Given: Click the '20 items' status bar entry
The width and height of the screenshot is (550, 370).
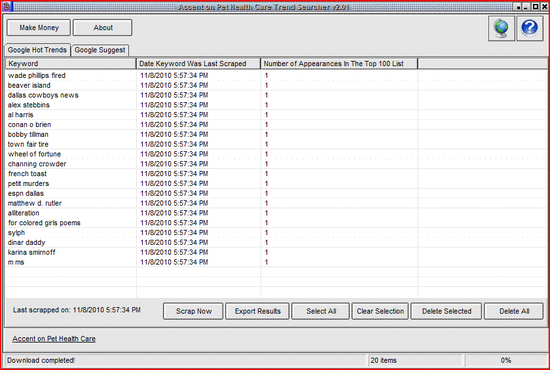Looking at the screenshot, I should [383, 360].
